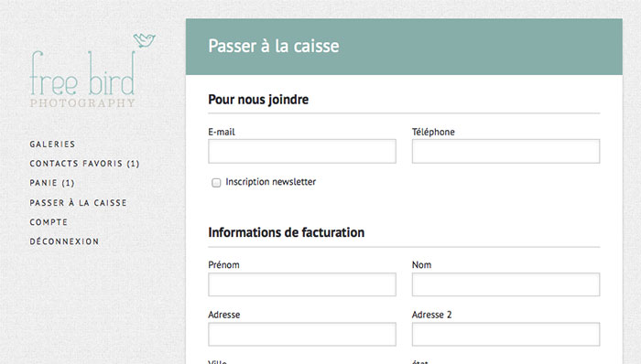Open Contacts Favoris (1) in sidebar
Image resolution: width=641 pixels, height=364 pixels.
[x=84, y=164]
